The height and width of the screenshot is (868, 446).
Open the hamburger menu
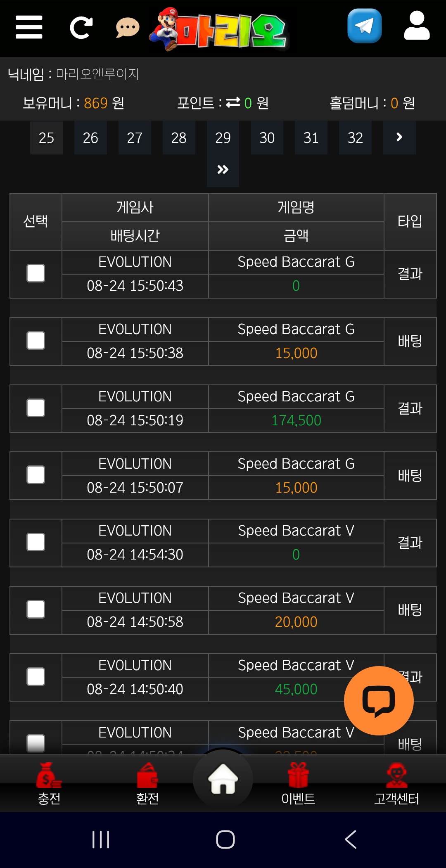pos(29,27)
